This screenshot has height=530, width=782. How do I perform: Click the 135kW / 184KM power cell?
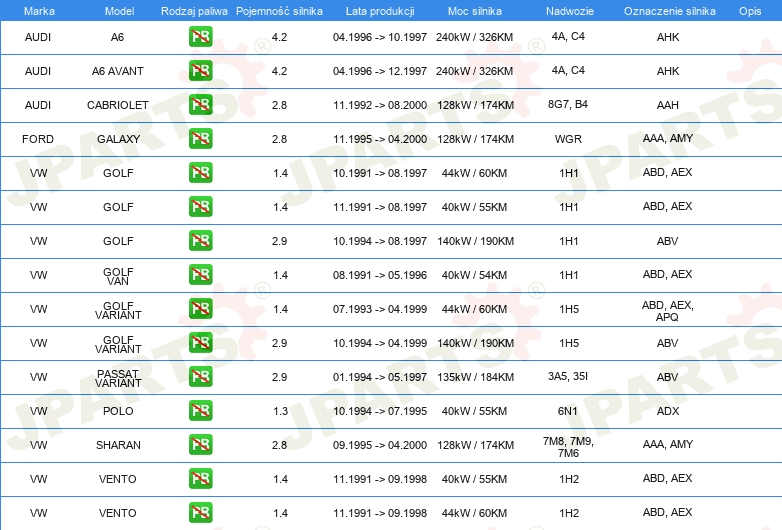(x=475, y=377)
